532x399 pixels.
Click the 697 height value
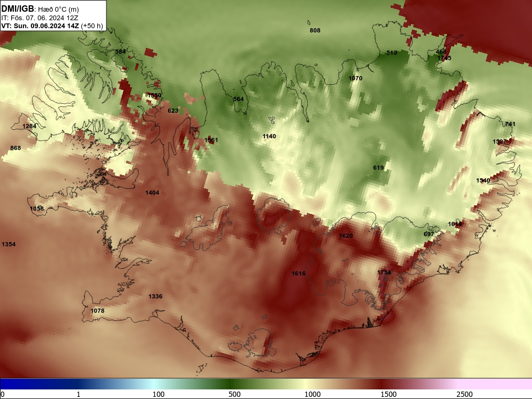[429, 234]
